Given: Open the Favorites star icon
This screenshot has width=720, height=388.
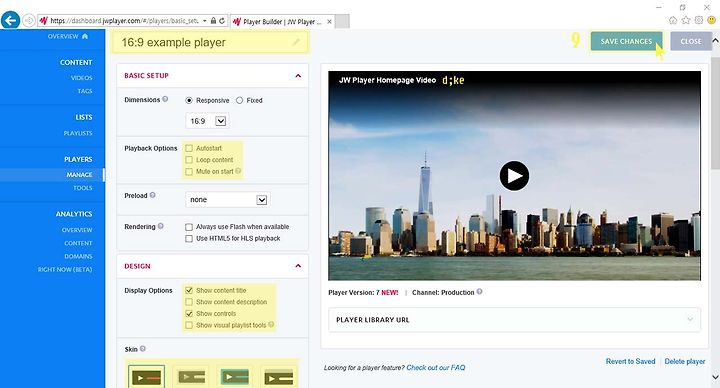Looking at the screenshot, I should click(686, 20).
